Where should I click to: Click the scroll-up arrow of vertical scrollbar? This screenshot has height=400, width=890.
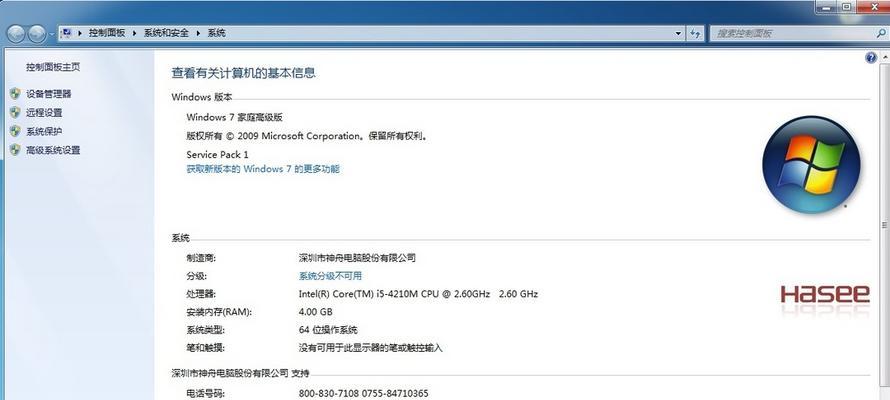click(884, 56)
